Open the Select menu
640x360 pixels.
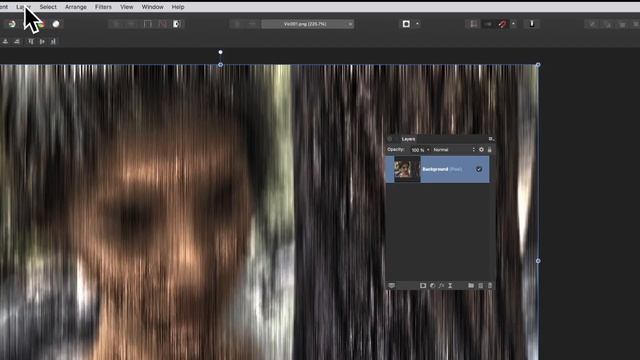point(48,7)
